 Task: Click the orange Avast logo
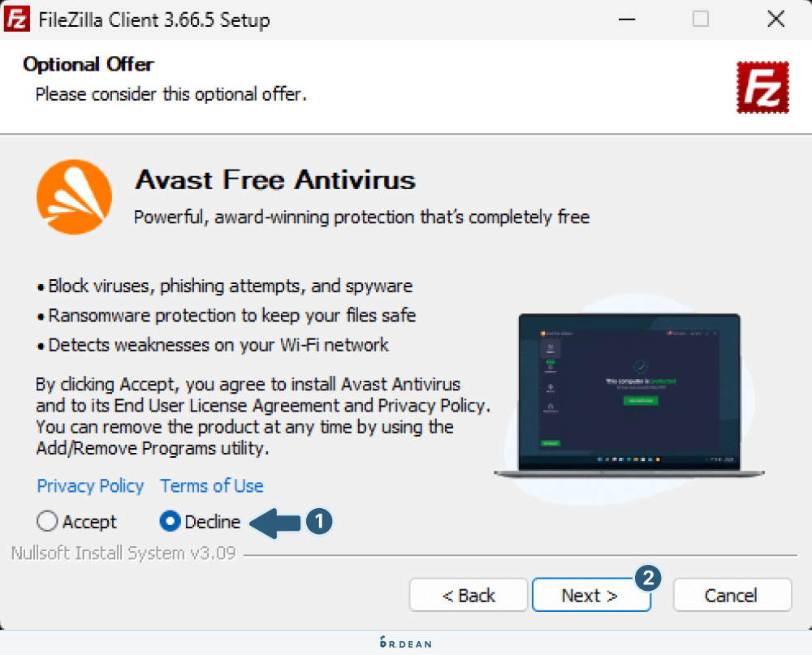pyautogui.click(x=74, y=196)
